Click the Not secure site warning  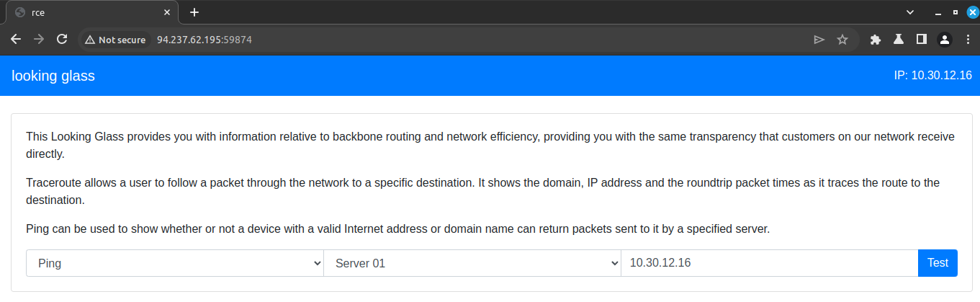coord(115,40)
